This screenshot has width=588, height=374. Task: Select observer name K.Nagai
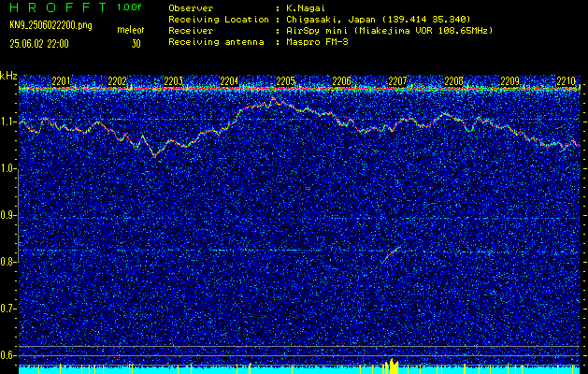pos(306,8)
